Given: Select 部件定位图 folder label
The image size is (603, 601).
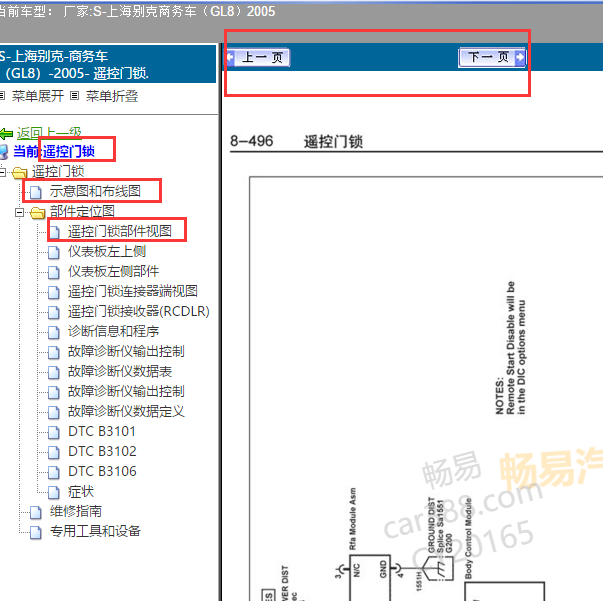Looking at the screenshot, I should tap(82, 211).
